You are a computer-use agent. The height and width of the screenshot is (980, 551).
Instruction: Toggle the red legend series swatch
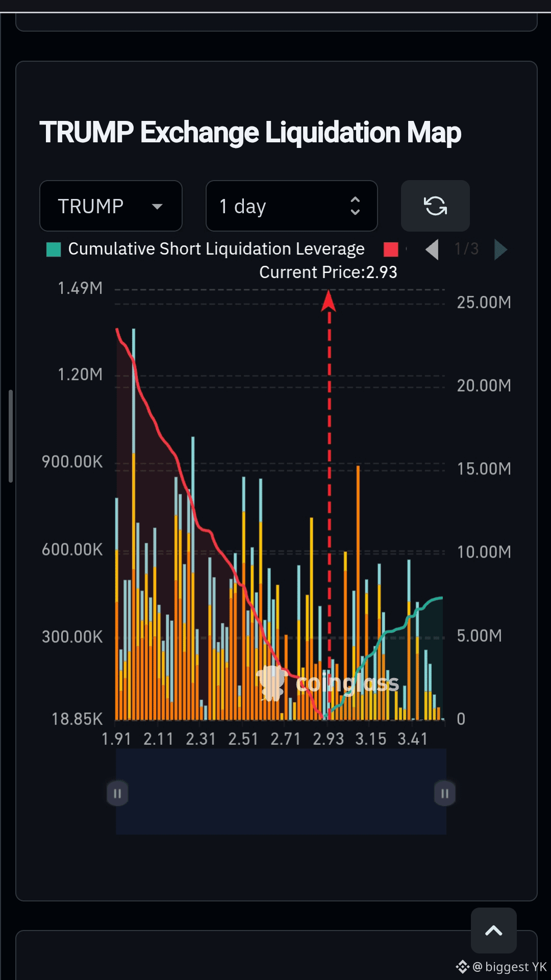(x=391, y=249)
